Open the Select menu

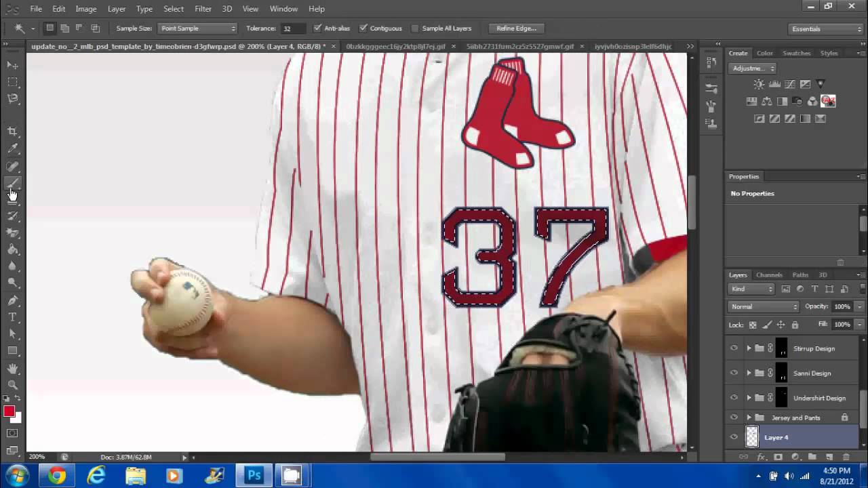174,9
